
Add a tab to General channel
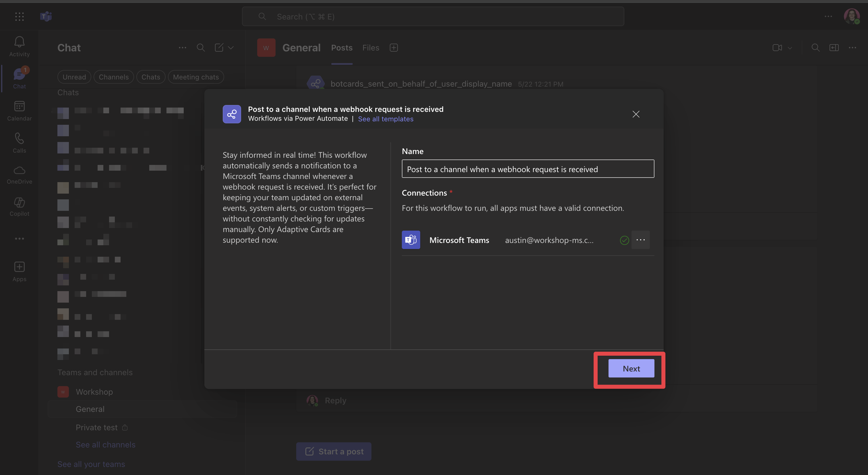(x=394, y=47)
